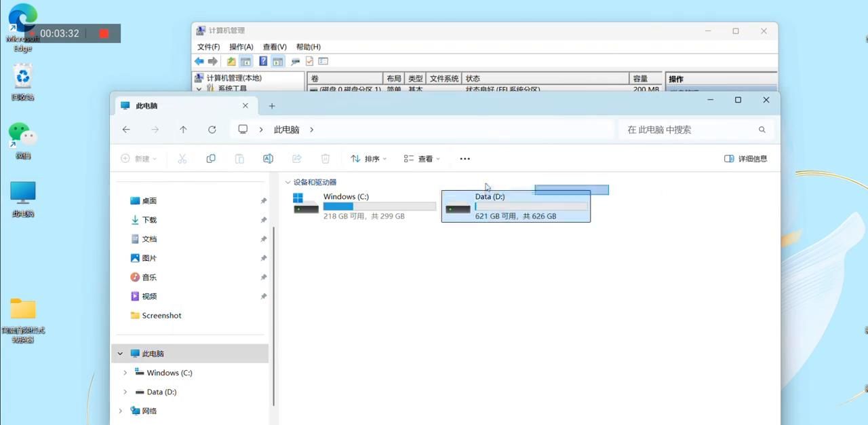Click the 容量 column header
This screenshot has height=425, width=868.
click(x=646, y=79)
